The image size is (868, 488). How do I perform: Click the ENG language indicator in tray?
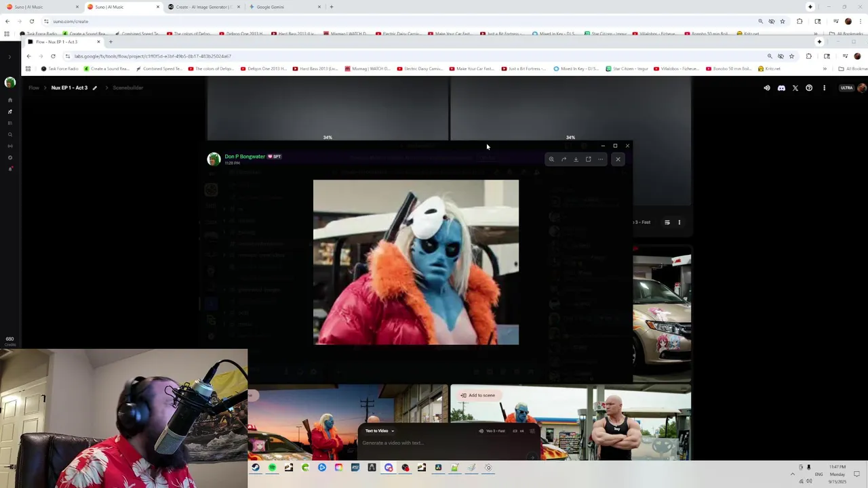tap(819, 474)
